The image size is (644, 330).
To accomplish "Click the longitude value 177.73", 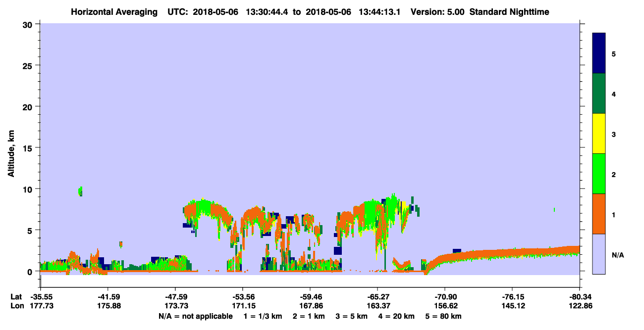I will (41, 306).
